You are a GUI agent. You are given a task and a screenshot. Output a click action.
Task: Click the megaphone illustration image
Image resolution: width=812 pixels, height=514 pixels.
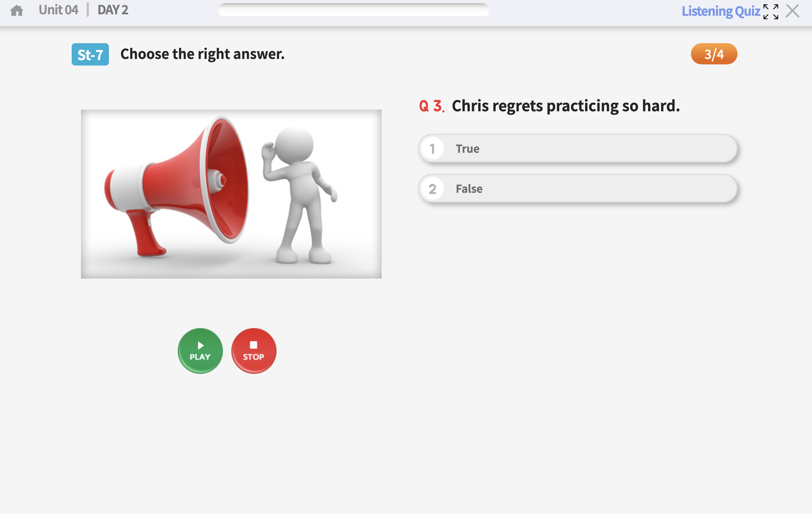pyautogui.click(x=231, y=194)
